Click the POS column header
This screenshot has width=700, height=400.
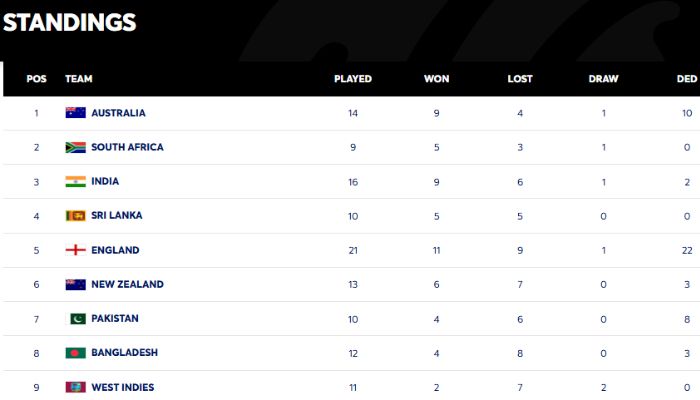36,79
